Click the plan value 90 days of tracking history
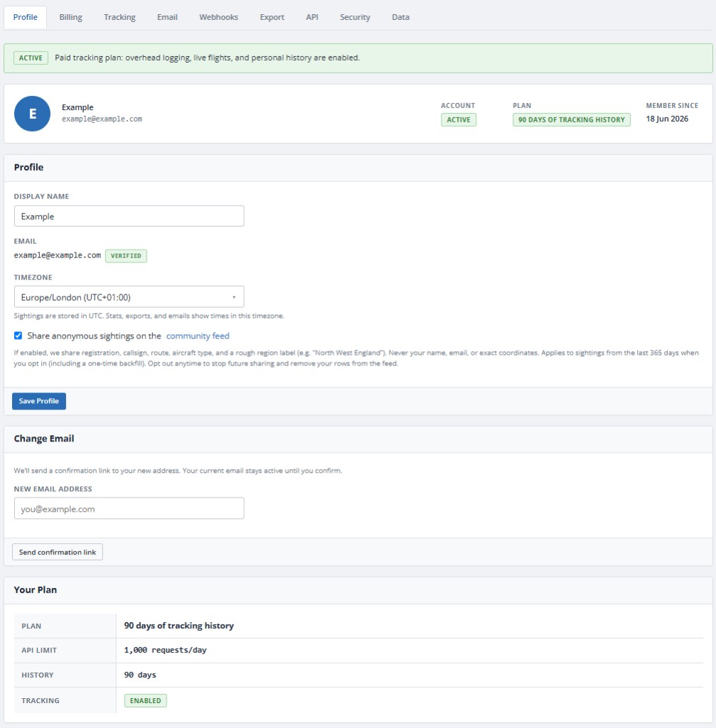Image resolution: width=716 pixels, height=728 pixels. click(178, 626)
